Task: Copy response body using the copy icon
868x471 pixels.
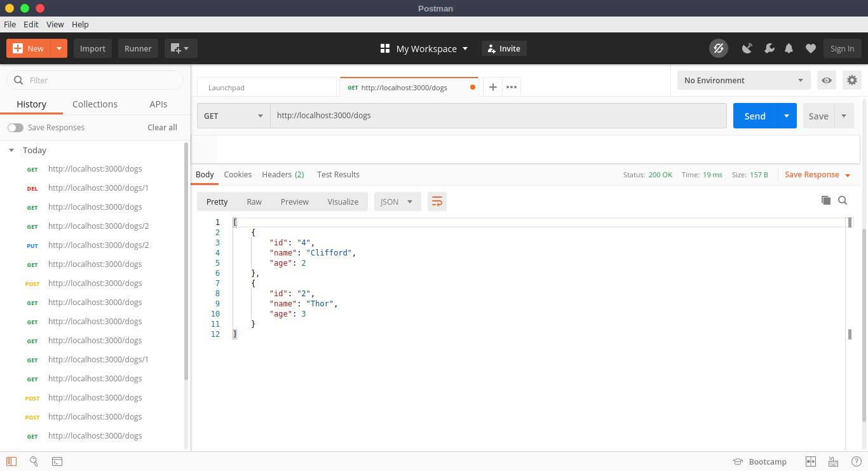Action: click(825, 200)
